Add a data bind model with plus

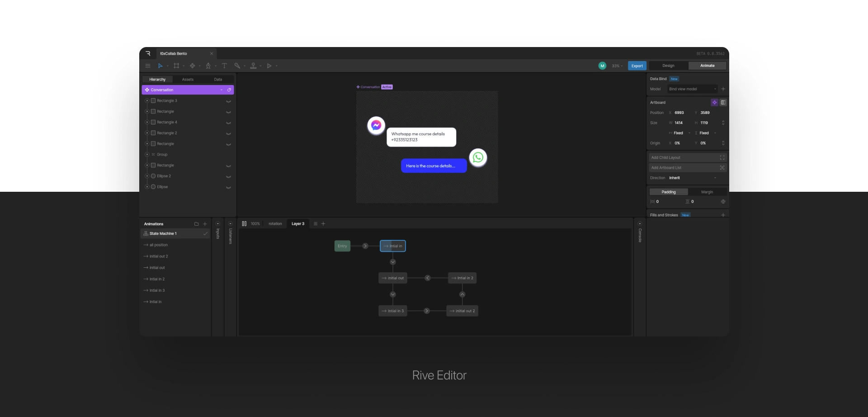pyautogui.click(x=723, y=89)
